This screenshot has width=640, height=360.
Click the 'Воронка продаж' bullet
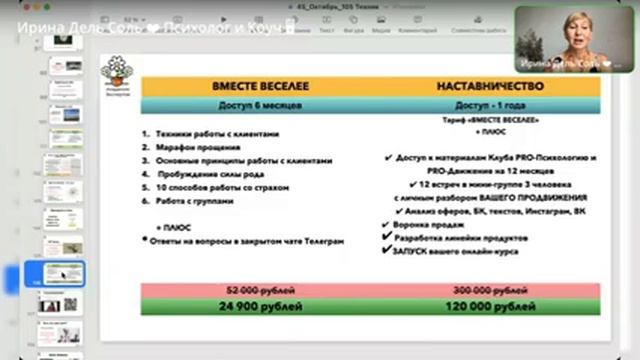tap(428, 224)
